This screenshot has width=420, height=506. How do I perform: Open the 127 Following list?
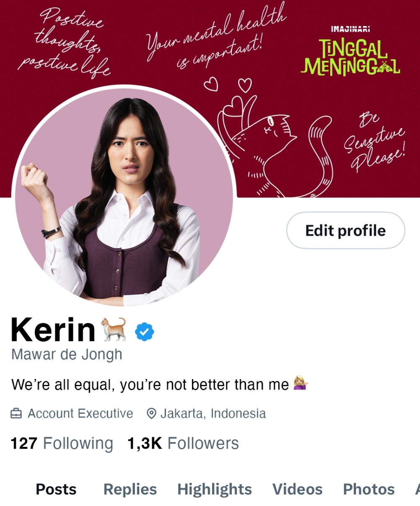62,444
